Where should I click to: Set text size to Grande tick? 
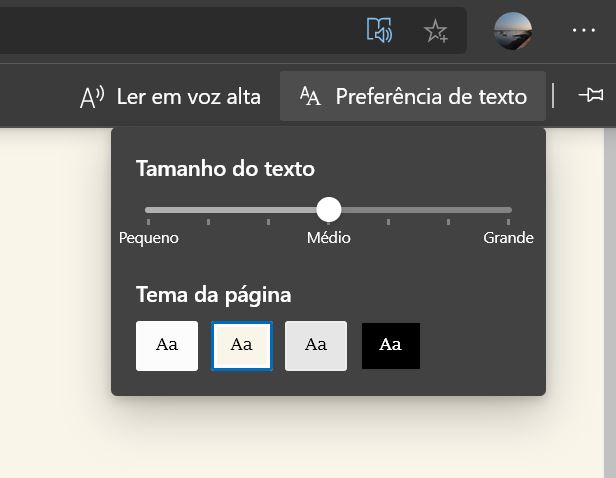pyautogui.click(x=508, y=222)
